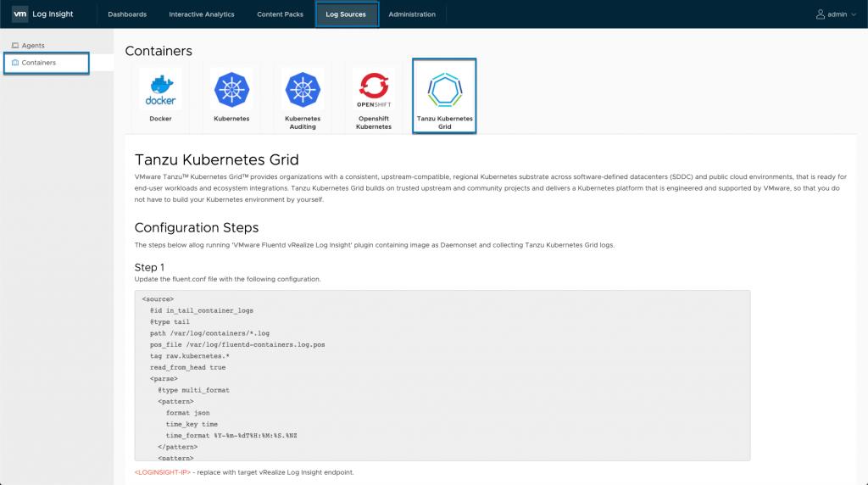Click the 'format json' code line
The image size is (868, 485).
coord(187,412)
